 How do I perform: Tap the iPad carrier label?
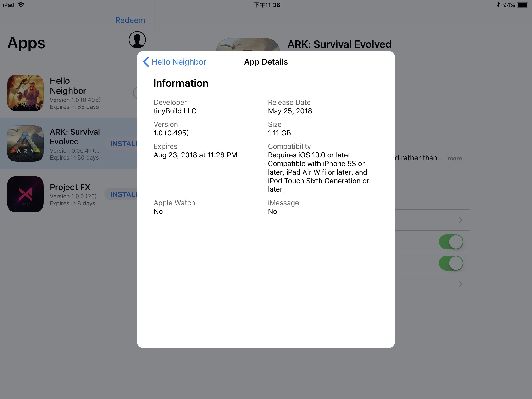[x=9, y=5]
